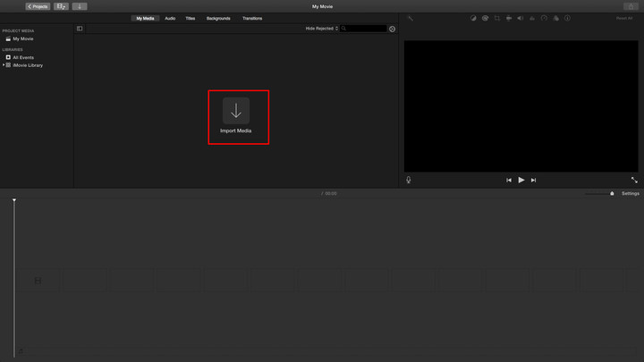This screenshot has height=362, width=644.
Task: Click the magic wand auto-enhance icon
Action: pyautogui.click(x=410, y=18)
